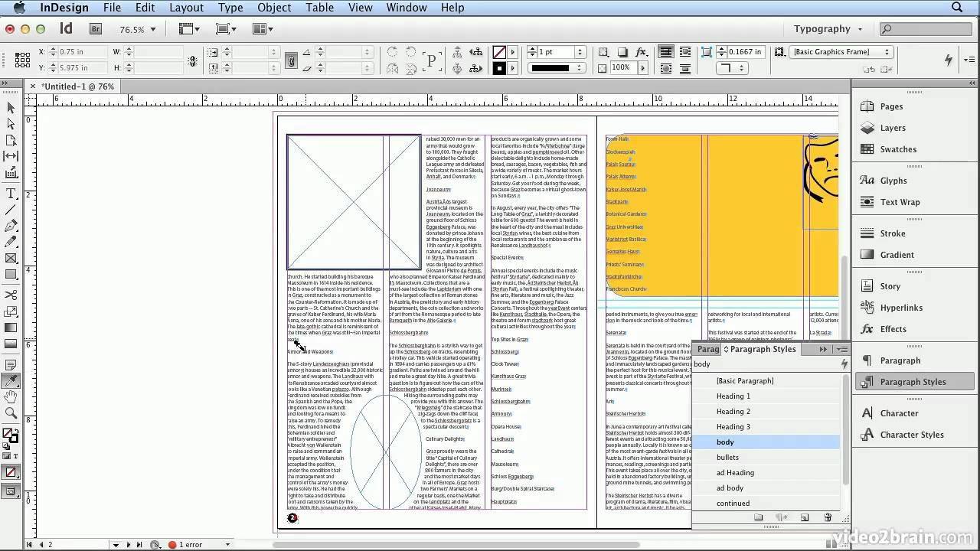This screenshot has width=980, height=551.
Task: Select the Zoom magnifier tool
Action: click(11, 413)
